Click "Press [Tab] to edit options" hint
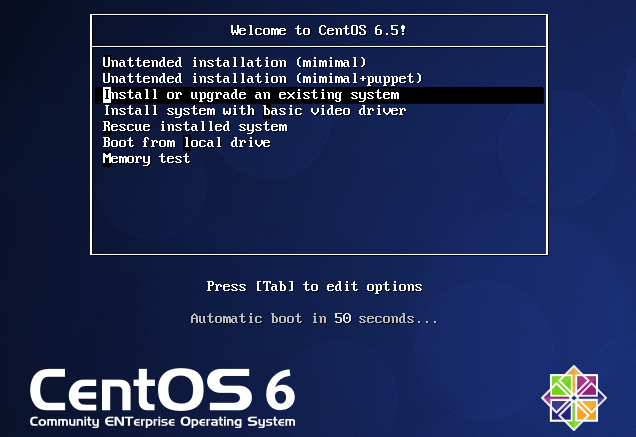This screenshot has height=437, width=636. point(314,287)
